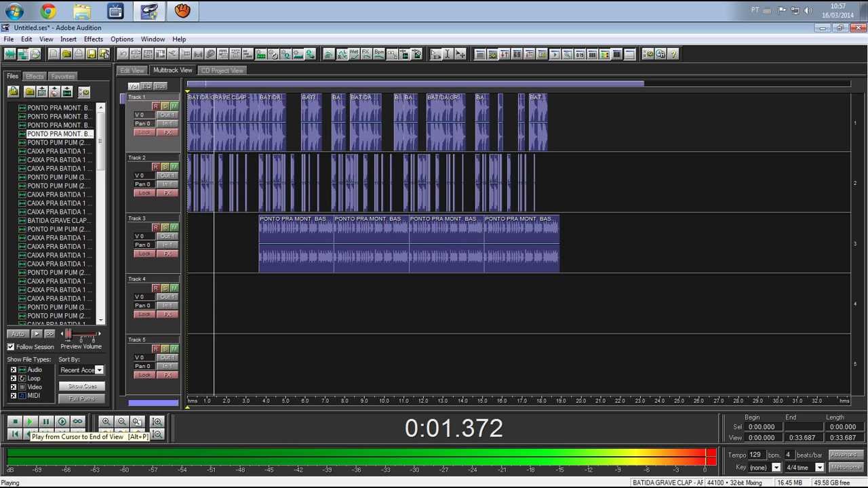868x488 pixels.
Task: Click Zoom In Vertically icon
Action: [x=157, y=422]
